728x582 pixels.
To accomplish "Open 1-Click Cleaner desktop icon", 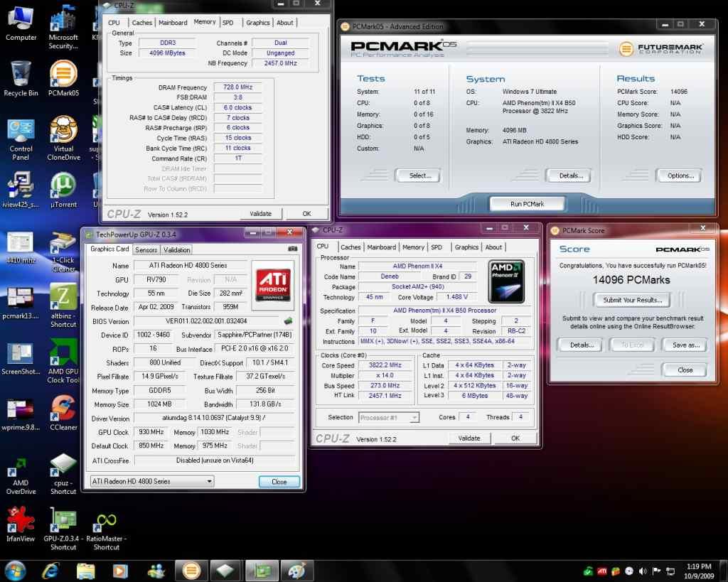I will pyautogui.click(x=63, y=251).
